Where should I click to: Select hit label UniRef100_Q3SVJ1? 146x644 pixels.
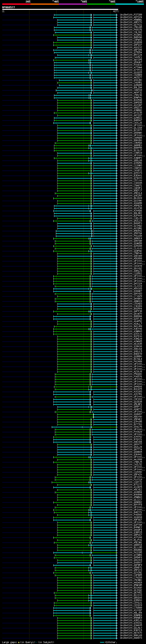(x=131, y=334)
